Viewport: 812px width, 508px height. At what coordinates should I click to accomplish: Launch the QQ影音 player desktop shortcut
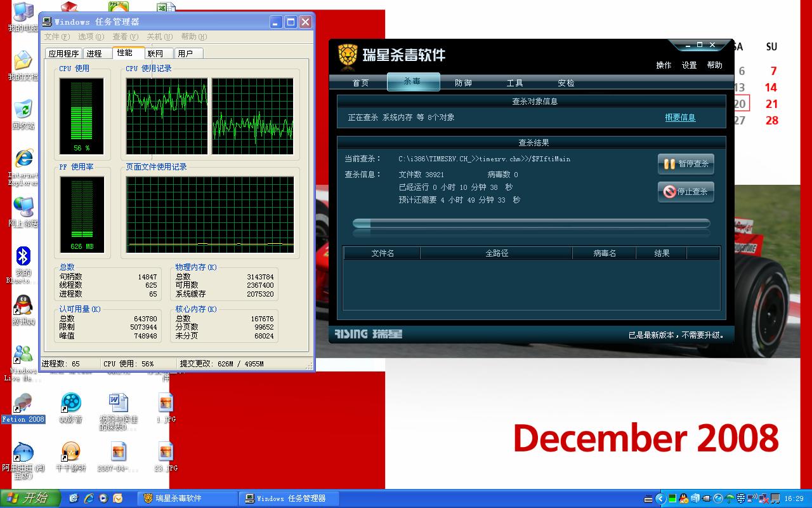71,408
